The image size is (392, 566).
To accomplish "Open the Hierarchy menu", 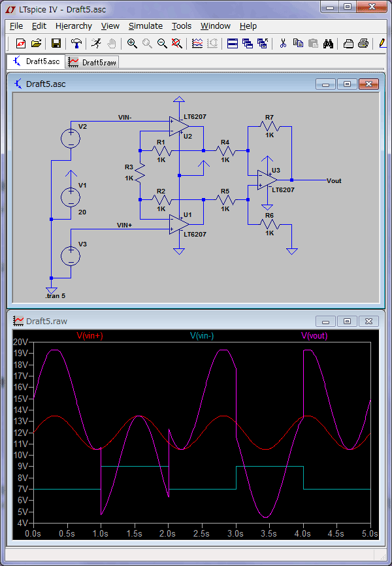I will click(74, 26).
